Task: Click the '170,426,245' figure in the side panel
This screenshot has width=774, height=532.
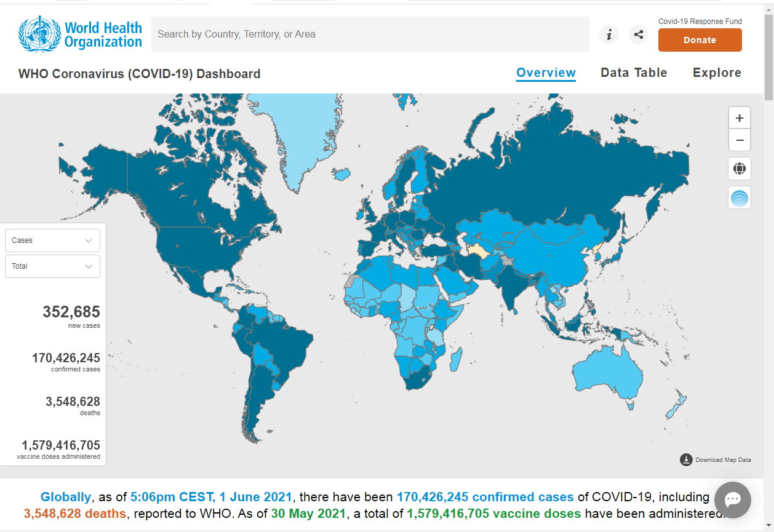Action: [x=66, y=357]
